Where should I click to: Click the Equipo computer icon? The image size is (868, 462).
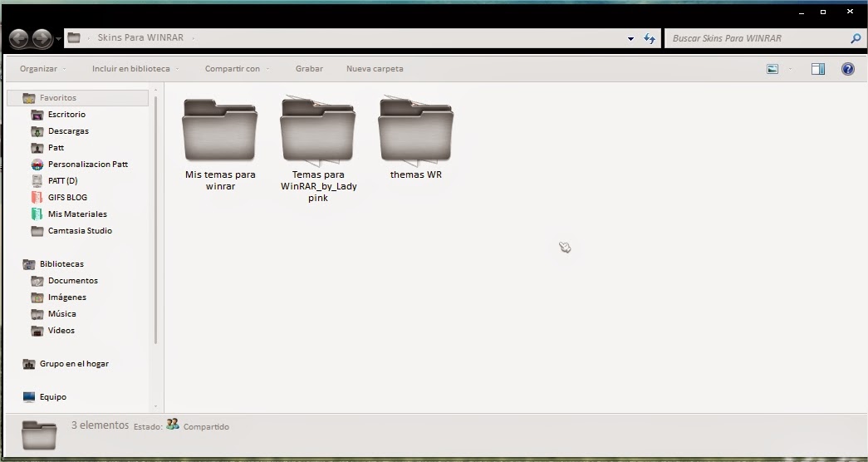coord(29,396)
